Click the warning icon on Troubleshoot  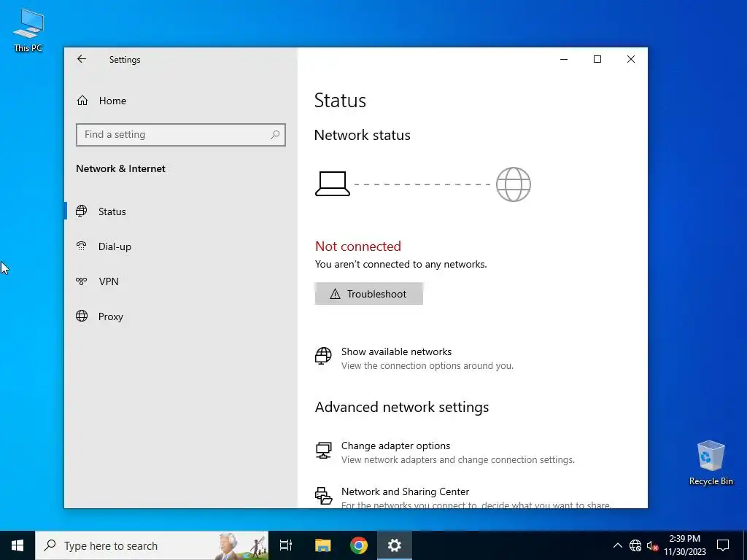coord(336,294)
